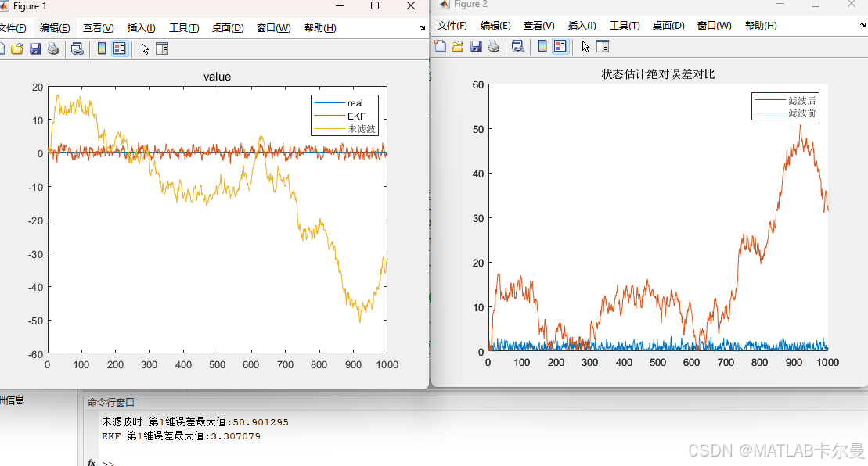The image size is (868, 466).
Task: Select edit plot arrow in Figure 2
Action: coord(585,46)
